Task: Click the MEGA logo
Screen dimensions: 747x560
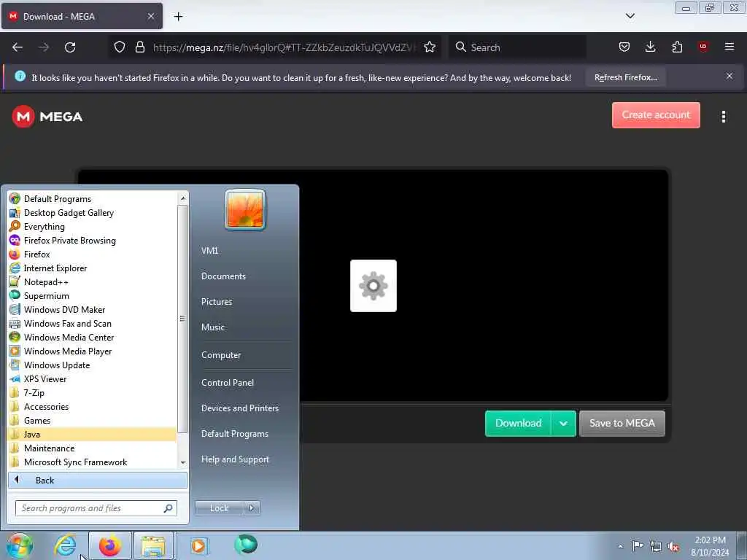Action: pyautogui.click(x=47, y=116)
